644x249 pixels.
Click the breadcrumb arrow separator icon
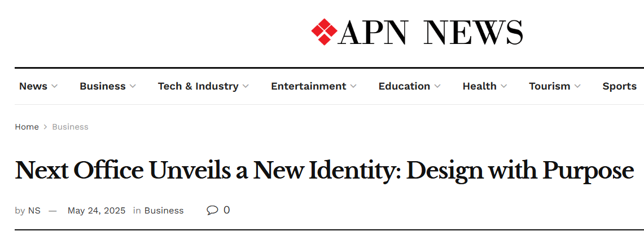pos(45,127)
